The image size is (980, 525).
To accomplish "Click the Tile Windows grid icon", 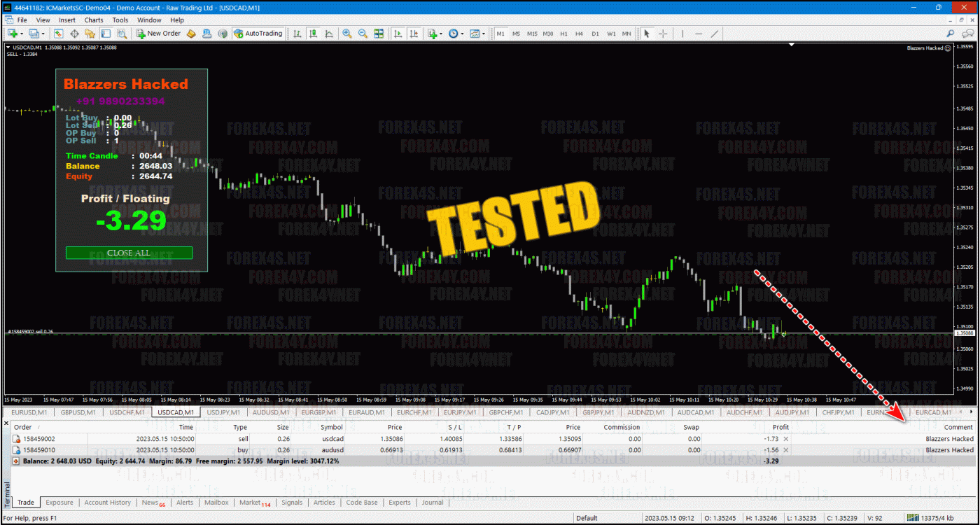I will [x=379, y=34].
